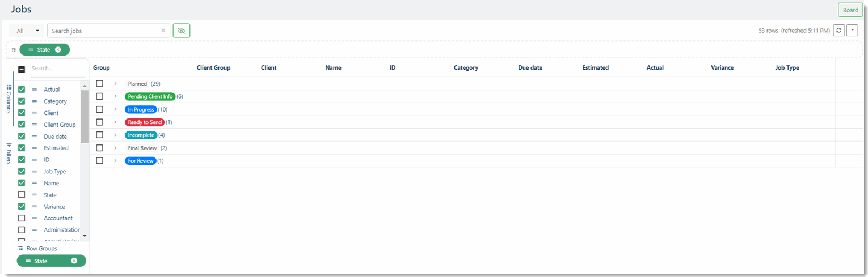Click the green Pending Client Info badge
The width and height of the screenshot is (868, 277).
[x=150, y=96]
